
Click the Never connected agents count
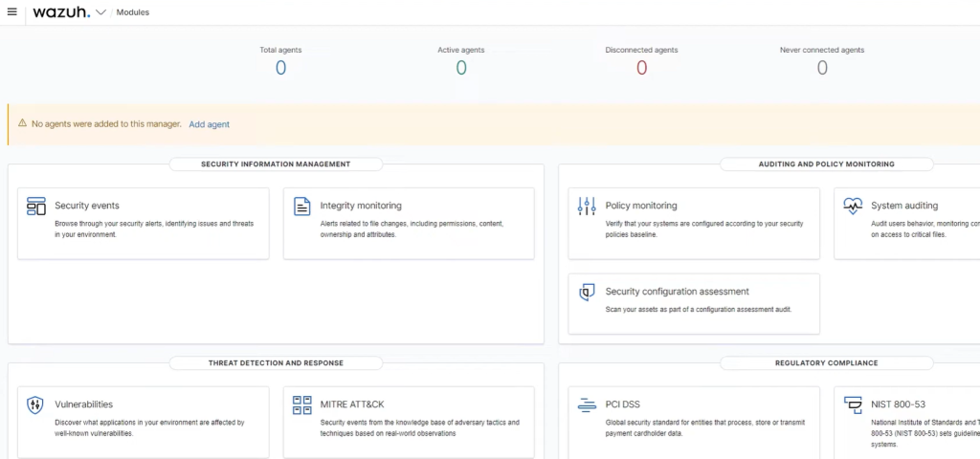pyautogui.click(x=822, y=67)
